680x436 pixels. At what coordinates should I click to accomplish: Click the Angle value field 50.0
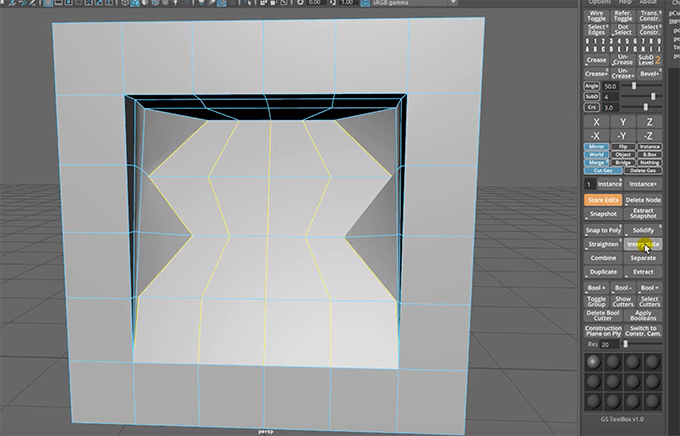pyautogui.click(x=610, y=86)
